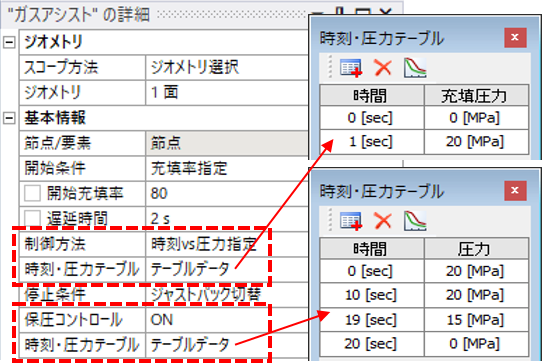542x363 pixels.
Task: Select 20 [MPa] in the 10 [sec] row
Action: pyautogui.click(x=476, y=295)
